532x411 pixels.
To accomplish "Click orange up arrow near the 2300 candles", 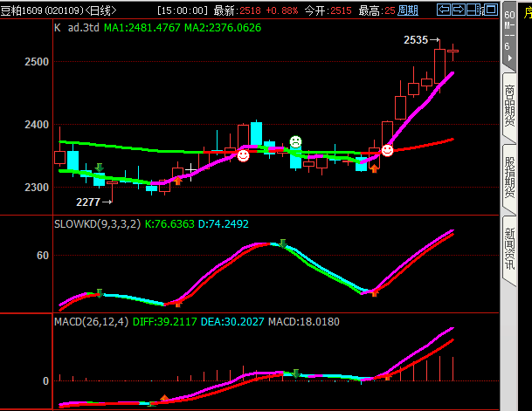I will point(178,181).
